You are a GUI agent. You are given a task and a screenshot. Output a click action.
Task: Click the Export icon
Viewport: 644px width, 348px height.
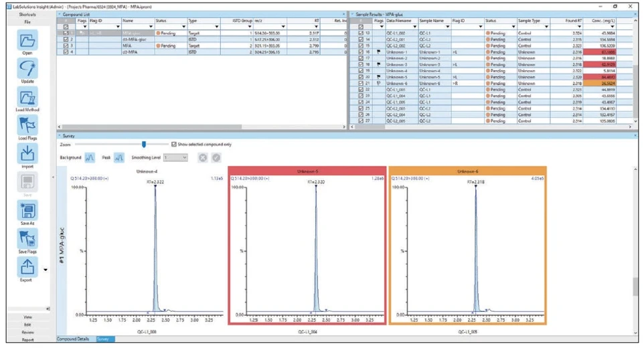27,267
